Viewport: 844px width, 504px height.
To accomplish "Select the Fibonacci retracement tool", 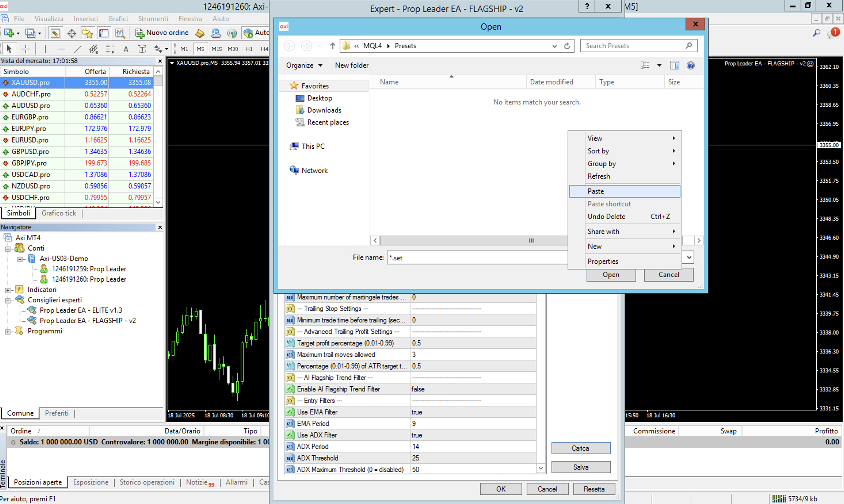I will (109, 49).
